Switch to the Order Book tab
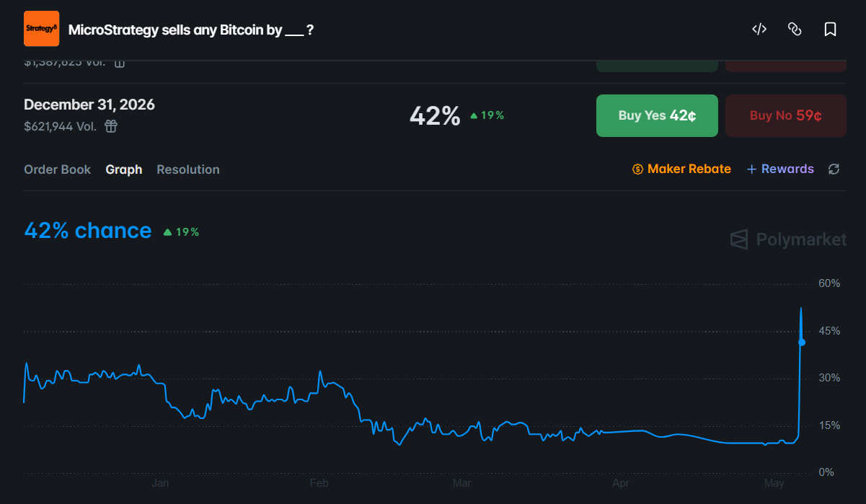 (58, 169)
